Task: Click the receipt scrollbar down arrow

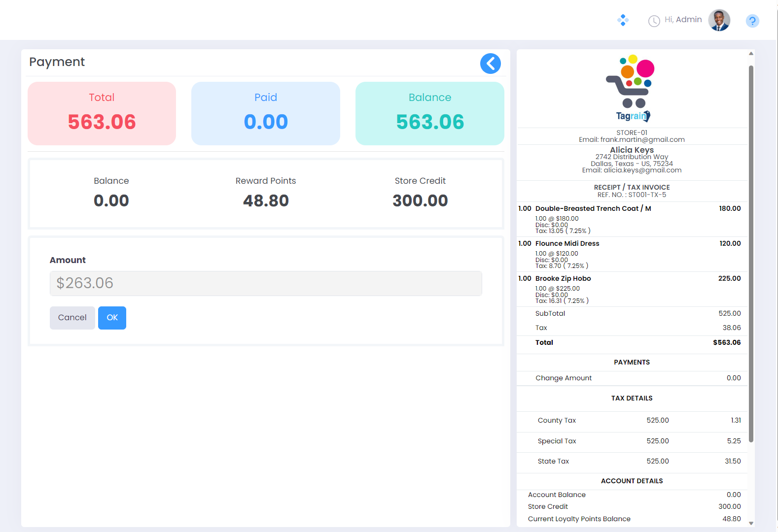Action: 751,523
